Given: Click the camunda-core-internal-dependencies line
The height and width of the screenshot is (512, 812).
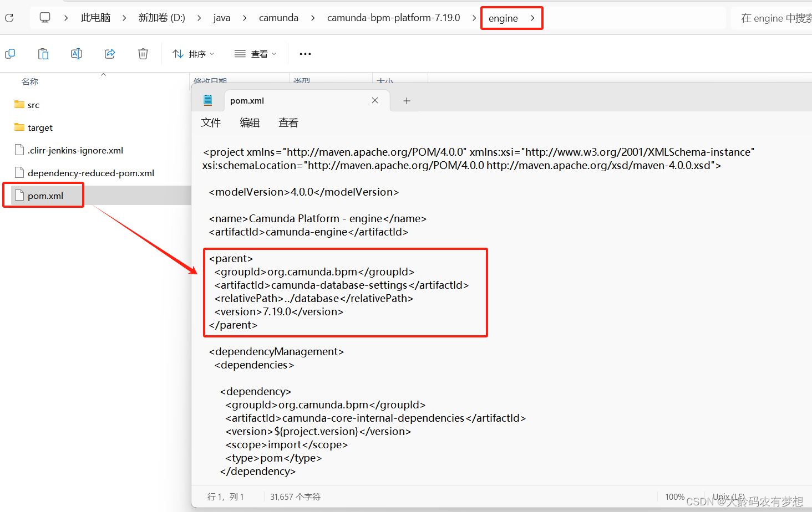Looking at the screenshot, I should click(375, 418).
